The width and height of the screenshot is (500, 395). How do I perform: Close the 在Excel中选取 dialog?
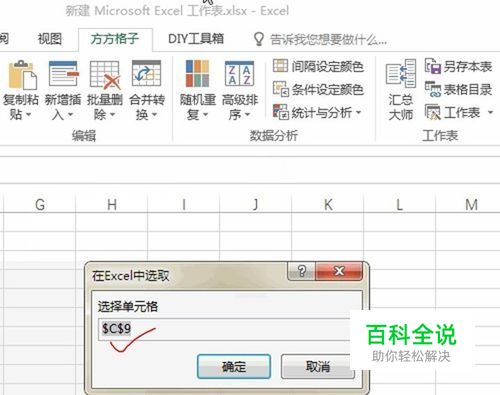339,271
